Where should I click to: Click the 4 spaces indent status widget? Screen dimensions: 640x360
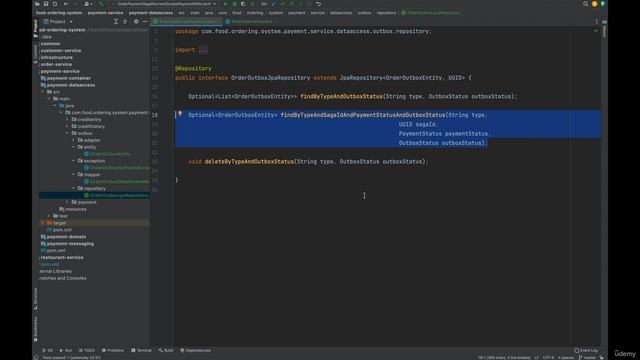click(566, 358)
